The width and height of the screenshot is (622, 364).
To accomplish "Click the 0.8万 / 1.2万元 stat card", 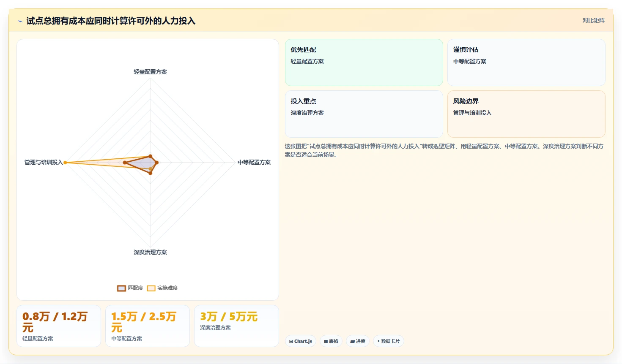I will (x=59, y=326).
